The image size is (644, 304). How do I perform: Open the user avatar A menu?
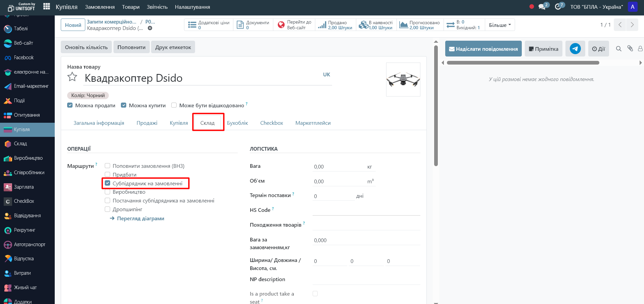click(x=633, y=7)
